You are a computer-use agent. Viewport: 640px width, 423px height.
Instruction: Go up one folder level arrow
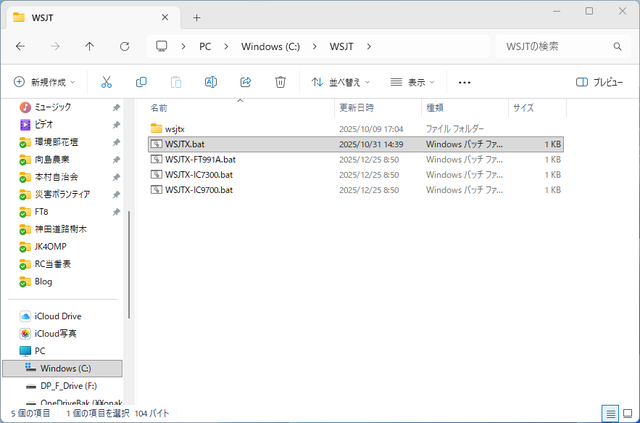[89, 47]
